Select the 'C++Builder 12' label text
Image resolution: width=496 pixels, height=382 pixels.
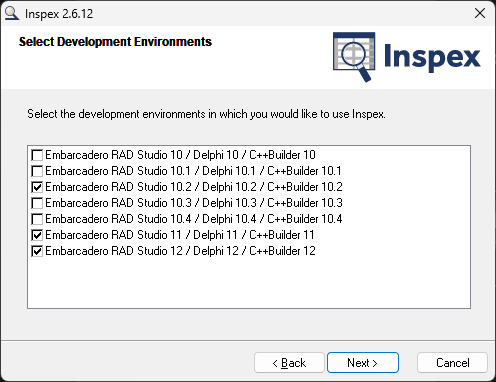pos(282,251)
